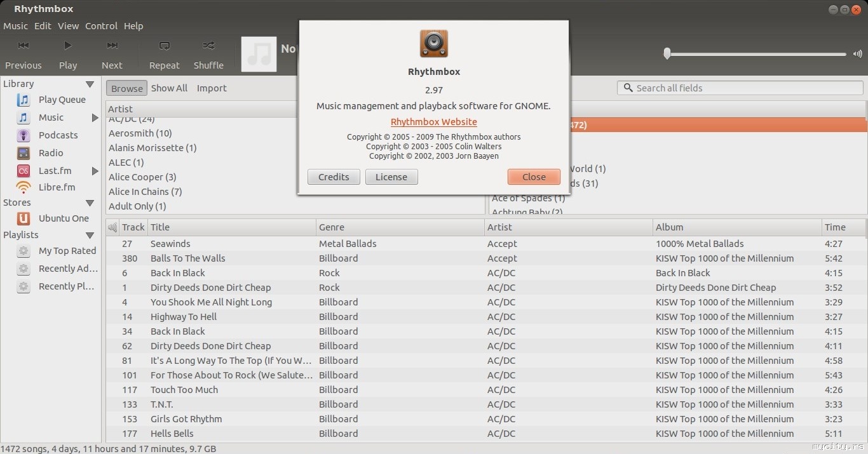The height and width of the screenshot is (454, 868).
Task: Select the Girls Got Rhythm track
Action: point(485,419)
